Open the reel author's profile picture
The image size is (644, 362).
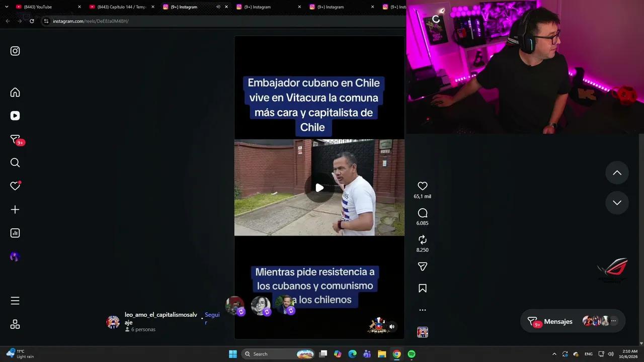[113, 322]
